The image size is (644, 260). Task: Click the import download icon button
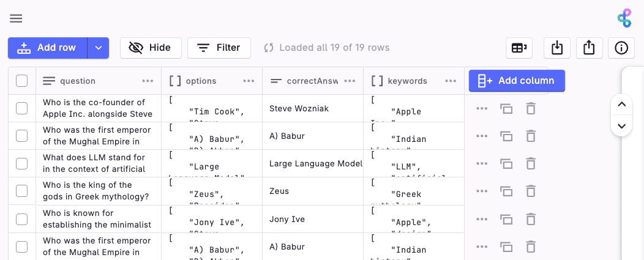point(556,48)
